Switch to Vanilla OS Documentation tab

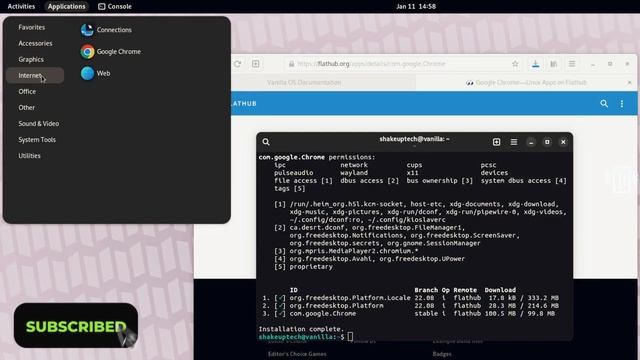(x=304, y=82)
